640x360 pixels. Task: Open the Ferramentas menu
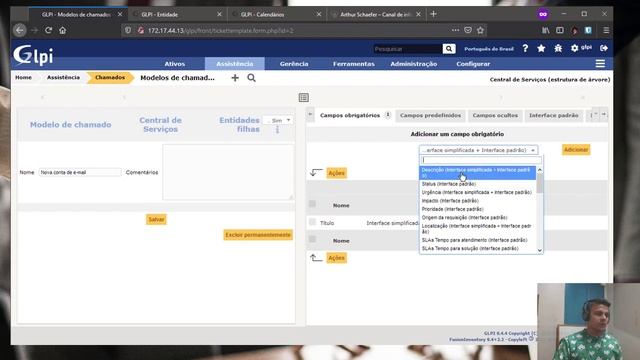354,64
